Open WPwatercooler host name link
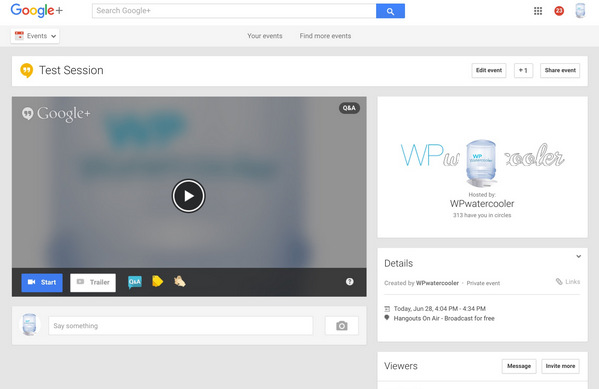The height and width of the screenshot is (389, 599). coord(482,204)
